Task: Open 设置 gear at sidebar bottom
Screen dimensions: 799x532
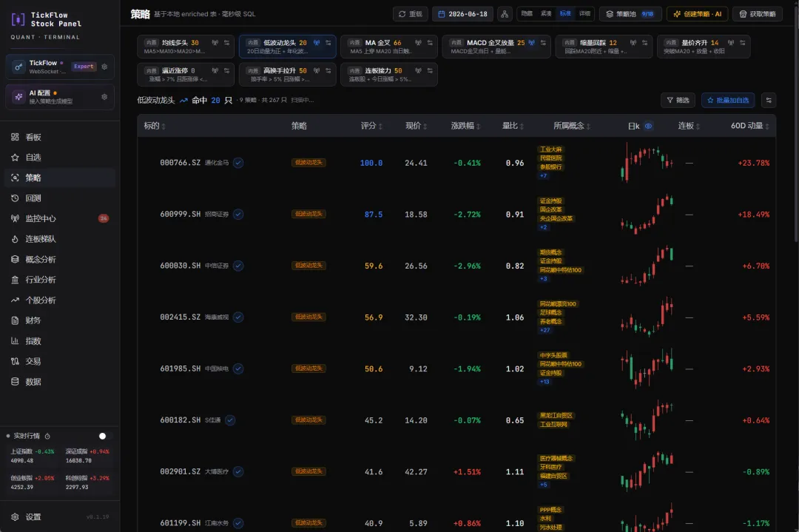Action: pyautogui.click(x=15, y=516)
